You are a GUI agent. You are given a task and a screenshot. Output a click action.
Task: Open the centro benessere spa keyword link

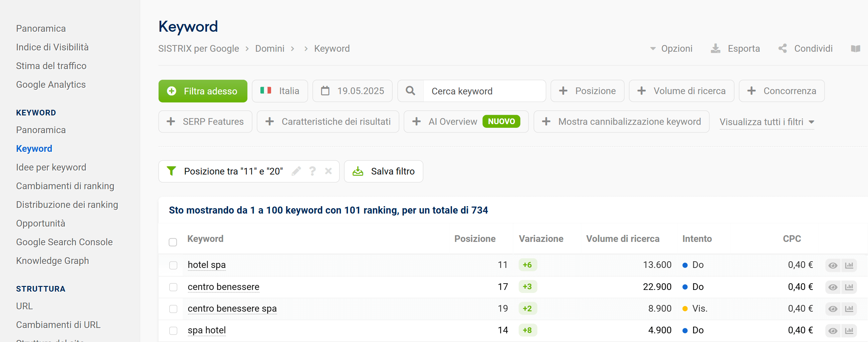(232, 308)
